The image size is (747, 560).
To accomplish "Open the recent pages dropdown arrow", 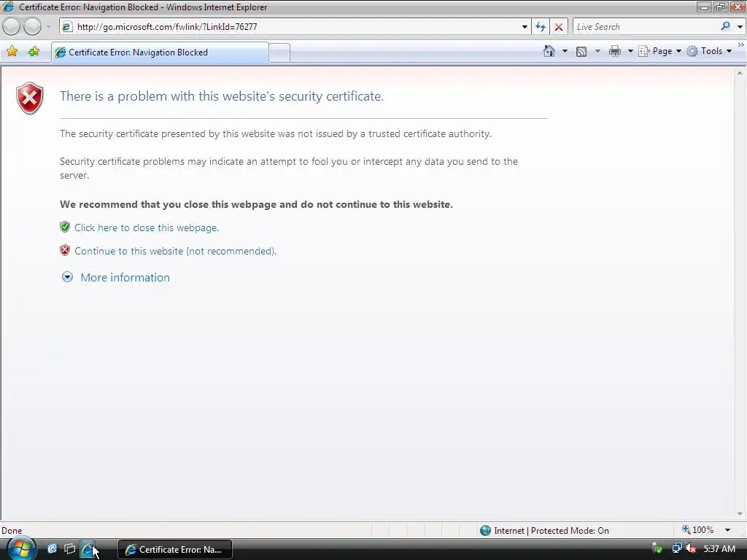I will pyautogui.click(x=48, y=27).
